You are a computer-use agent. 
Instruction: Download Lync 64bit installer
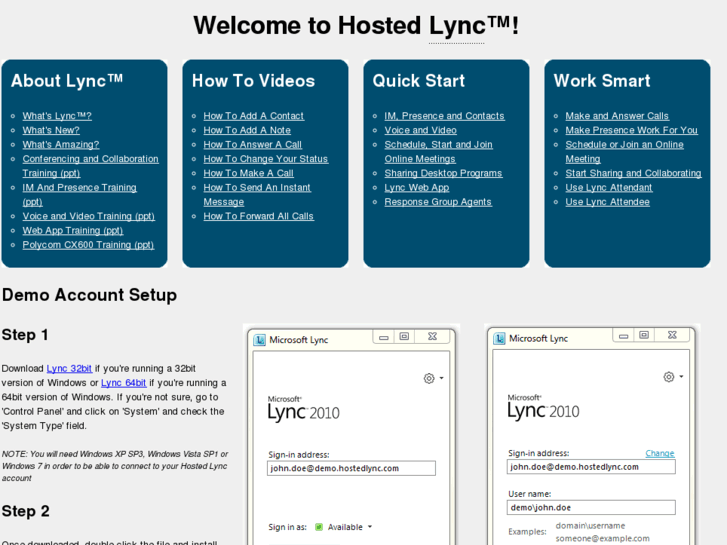pyautogui.click(x=123, y=383)
